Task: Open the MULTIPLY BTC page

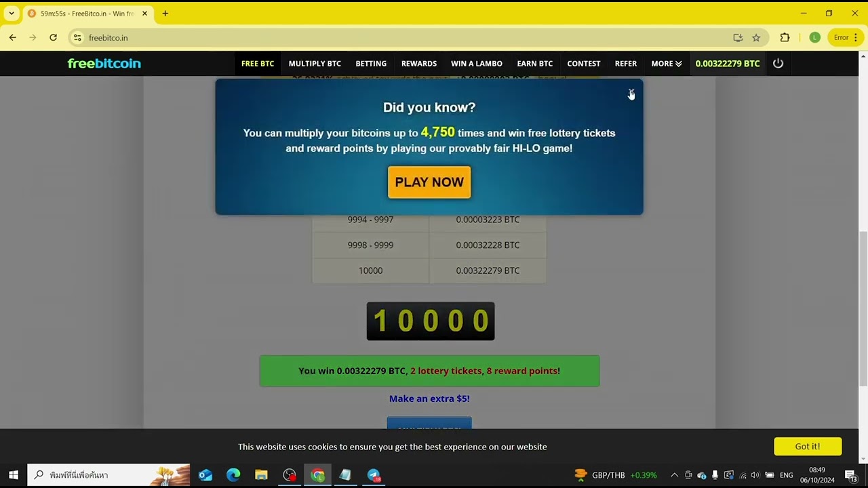Action: (315, 64)
